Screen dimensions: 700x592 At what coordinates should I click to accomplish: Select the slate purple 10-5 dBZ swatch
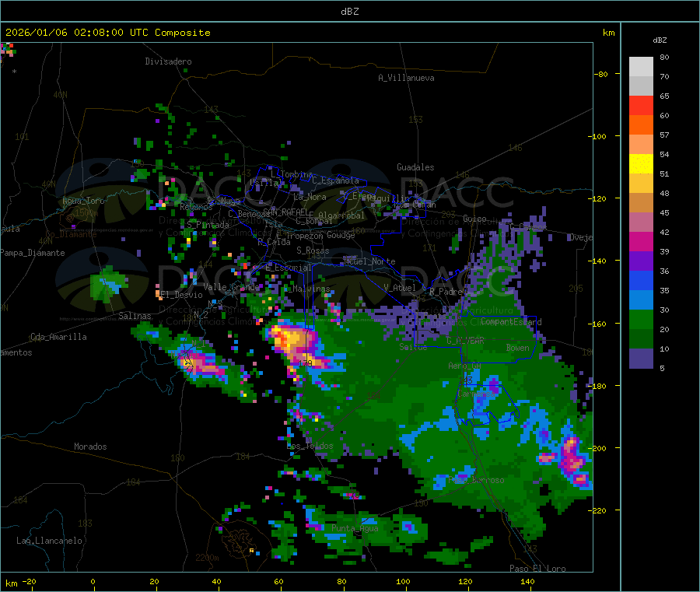tap(641, 358)
